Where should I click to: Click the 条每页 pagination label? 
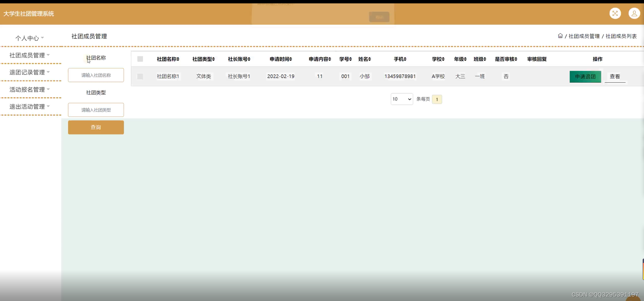tap(423, 99)
